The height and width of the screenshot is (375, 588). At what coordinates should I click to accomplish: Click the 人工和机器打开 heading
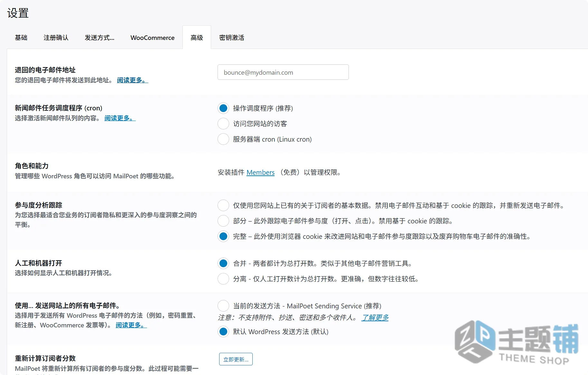pyautogui.click(x=38, y=263)
